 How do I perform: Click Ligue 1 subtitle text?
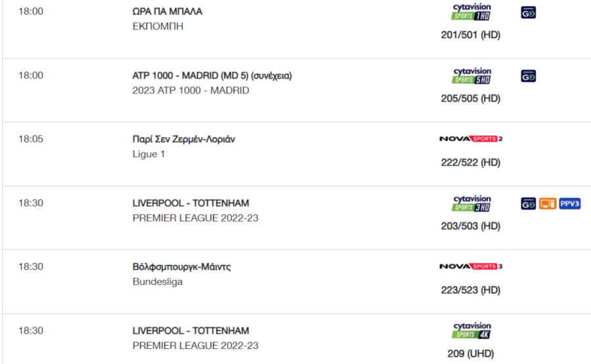[148, 154]
